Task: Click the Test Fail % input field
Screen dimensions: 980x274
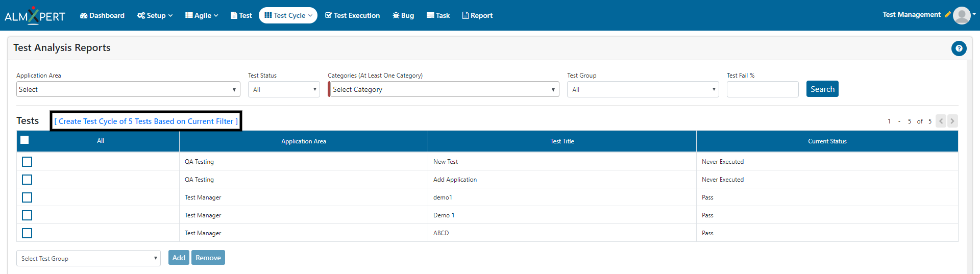Action: (x=762, y=89)
